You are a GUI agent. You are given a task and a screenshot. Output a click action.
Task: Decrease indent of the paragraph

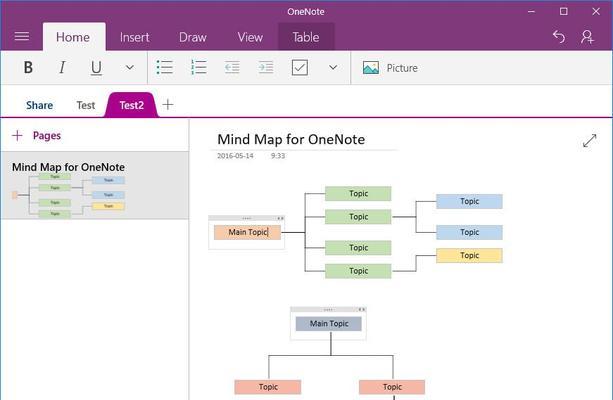pos(232,68)
